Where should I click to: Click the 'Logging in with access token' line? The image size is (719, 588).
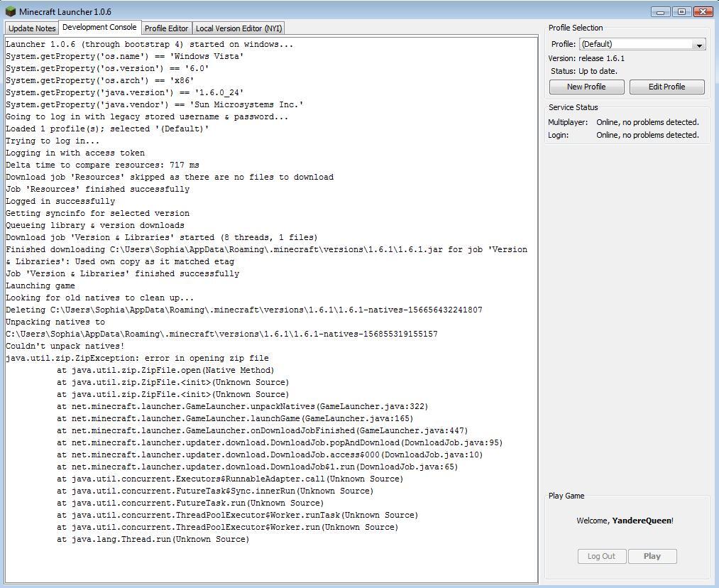(75, 153)
